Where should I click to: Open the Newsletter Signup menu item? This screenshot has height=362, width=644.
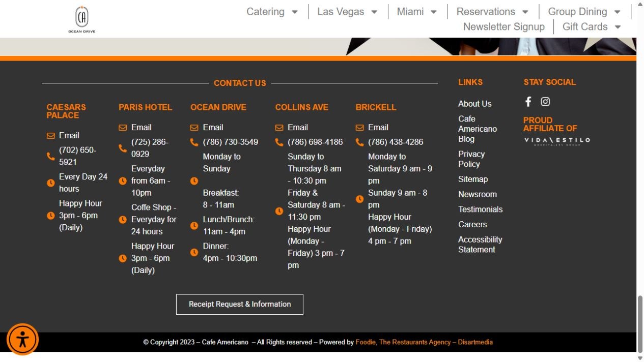point(504,26)
